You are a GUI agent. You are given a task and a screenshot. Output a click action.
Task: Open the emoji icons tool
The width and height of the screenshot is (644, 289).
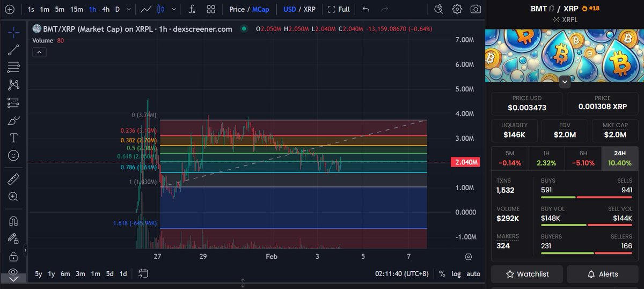coord(14,155)
